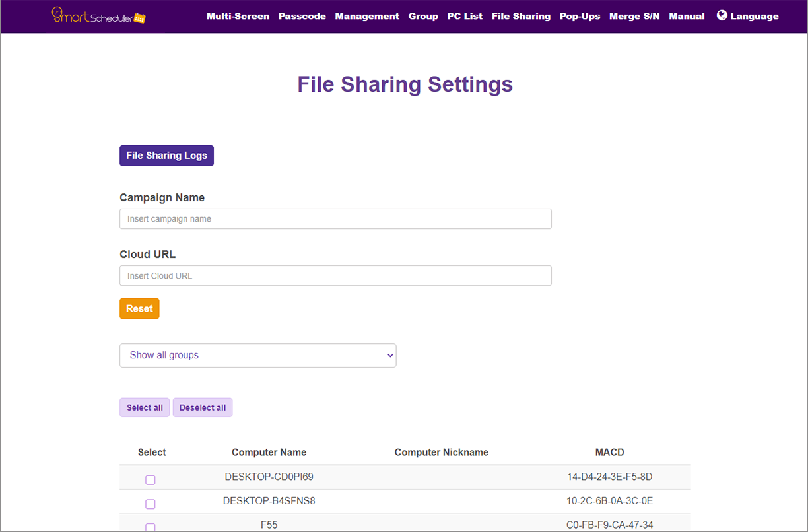Screen dimensions: 808x532
Task: Expand the Show all groups dropdown
Action: pyautogui.click(x=257, y=355)
